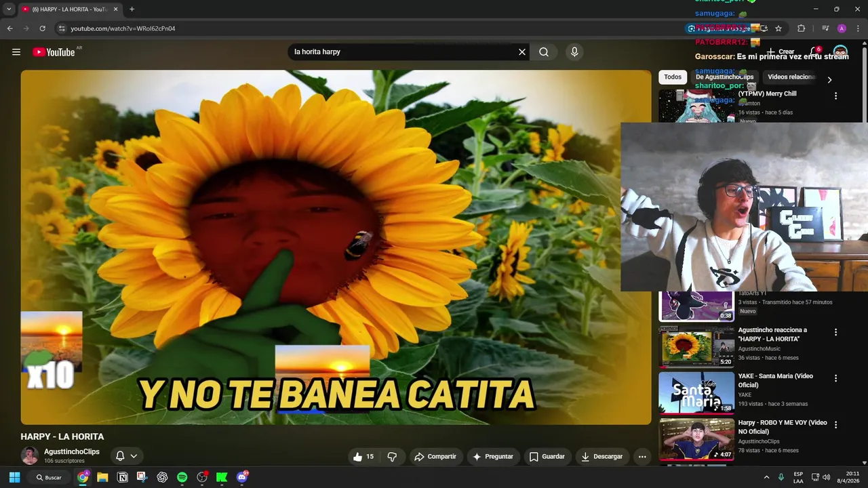Open the Chrome profile A avatar

coord(842,28)
